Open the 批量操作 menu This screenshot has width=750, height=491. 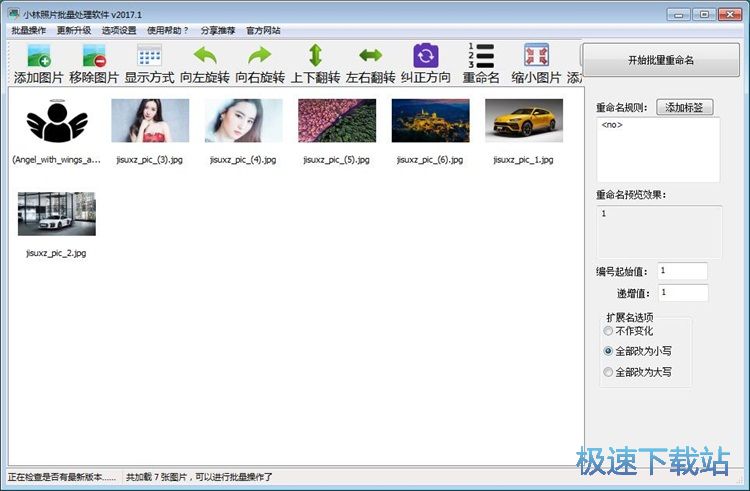(x=28, y=30)
